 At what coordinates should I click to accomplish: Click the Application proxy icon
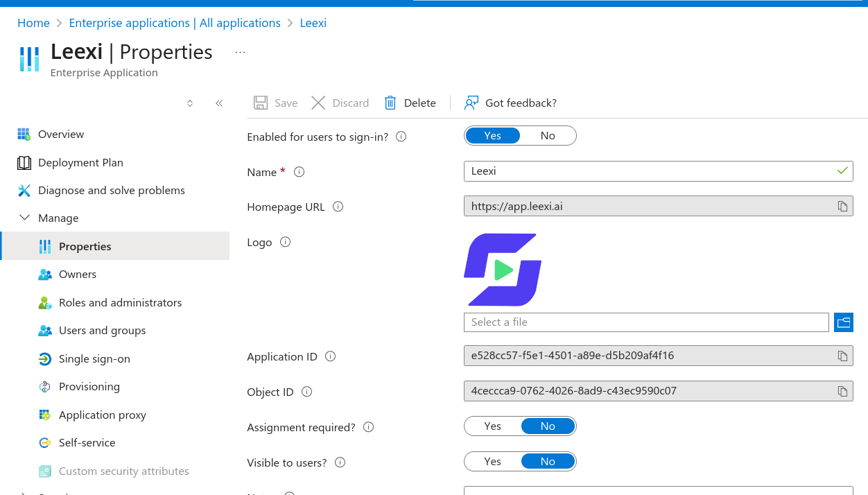(x=45, y=415)
